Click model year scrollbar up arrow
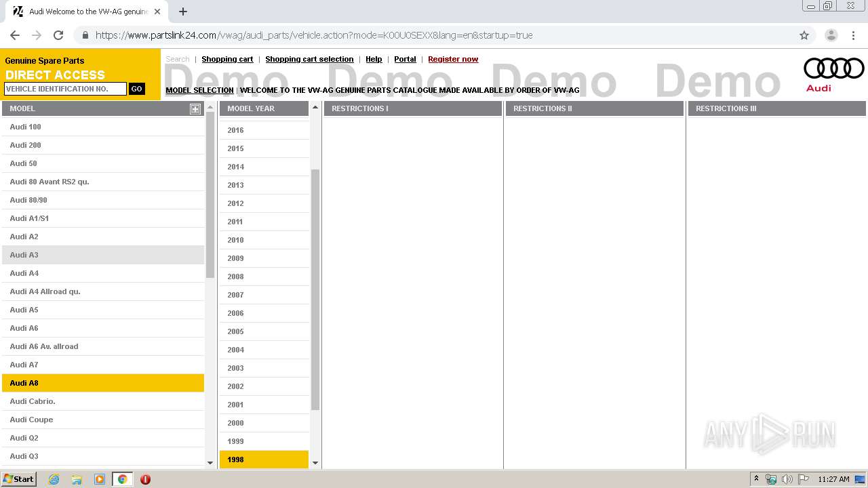Image resolution: width=868 pixels, height=488 pixels. click(x=315, y=107)
